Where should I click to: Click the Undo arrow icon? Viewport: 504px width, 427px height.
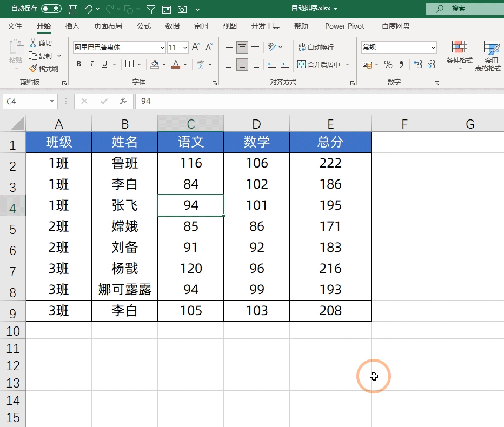(89, 9)
